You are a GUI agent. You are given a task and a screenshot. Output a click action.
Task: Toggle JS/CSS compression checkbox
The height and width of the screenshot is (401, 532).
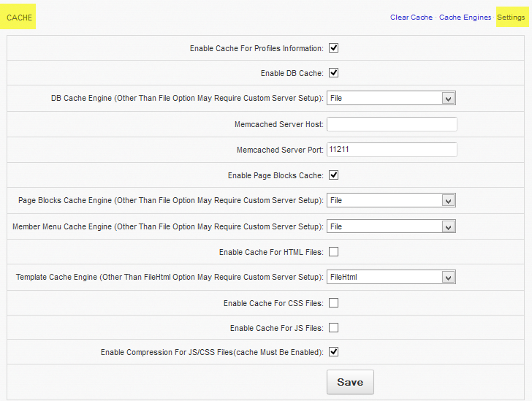(x=333, y=352)
